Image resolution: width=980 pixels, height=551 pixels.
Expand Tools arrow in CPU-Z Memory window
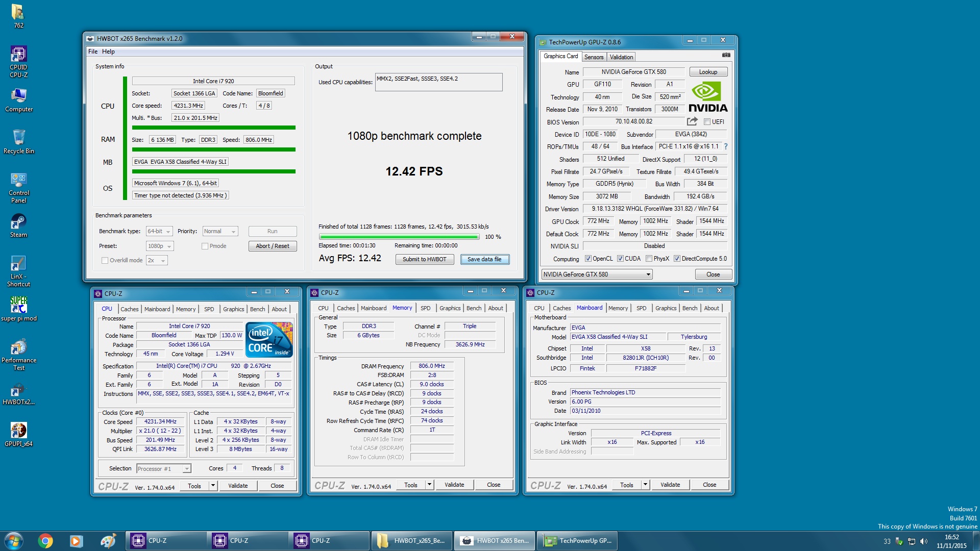coord(429,485)
